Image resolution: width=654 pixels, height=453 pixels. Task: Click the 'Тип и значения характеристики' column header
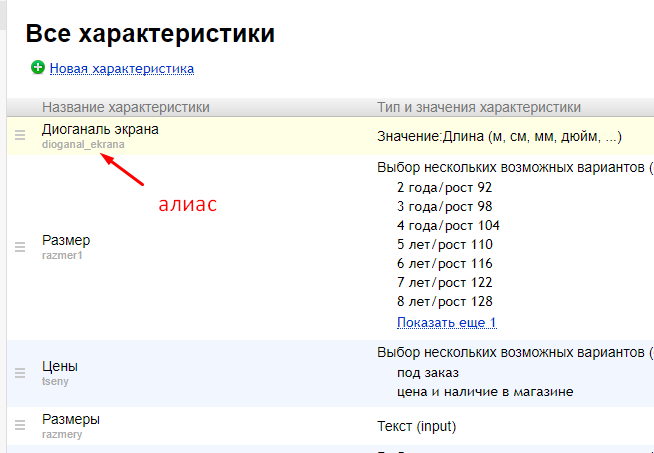click(x=479, y=107)
